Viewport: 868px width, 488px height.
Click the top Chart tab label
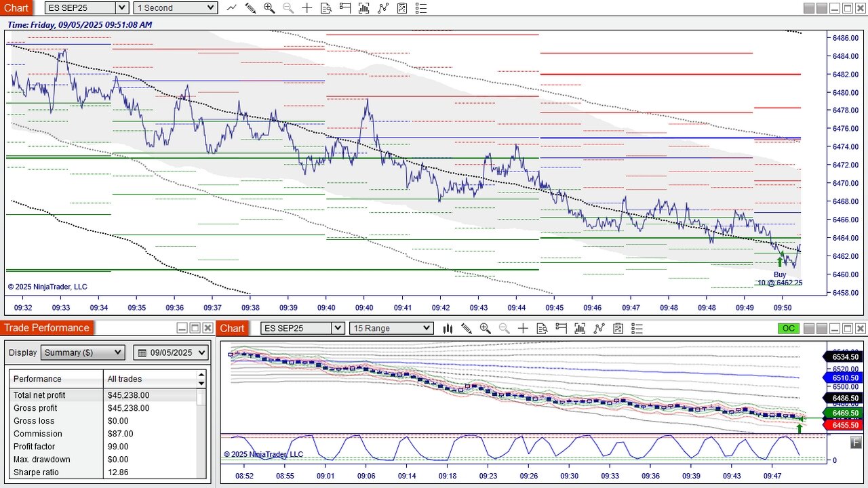click(16, 8)
